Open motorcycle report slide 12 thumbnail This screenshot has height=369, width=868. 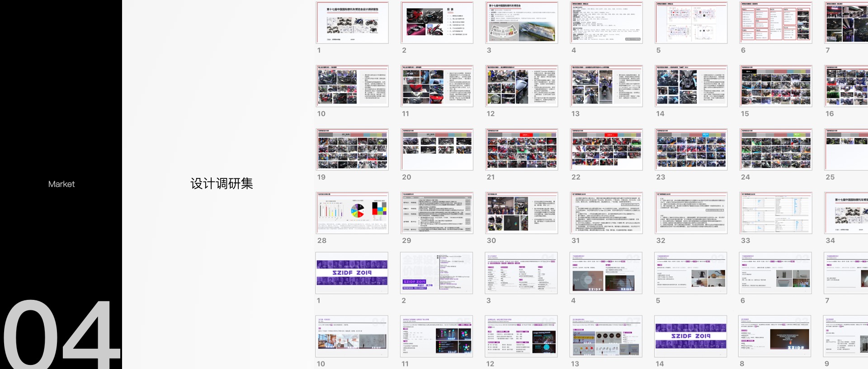click(x=522, y=86)
